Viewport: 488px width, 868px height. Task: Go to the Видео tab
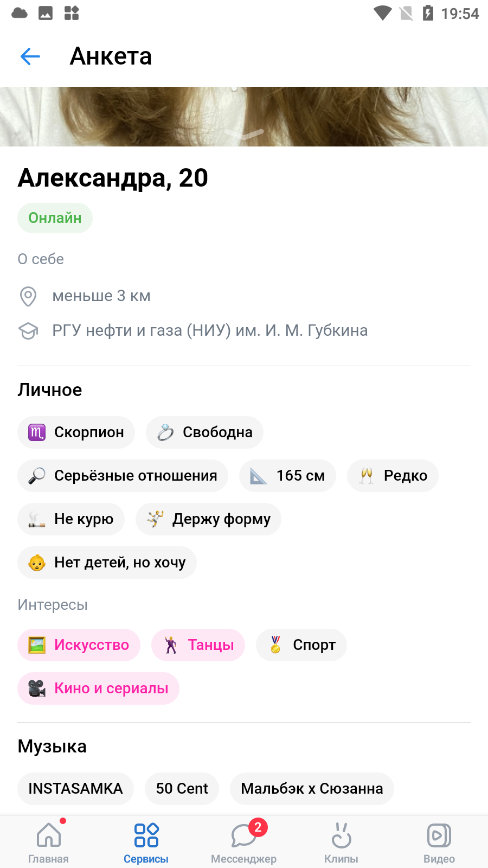click(439, 842)
